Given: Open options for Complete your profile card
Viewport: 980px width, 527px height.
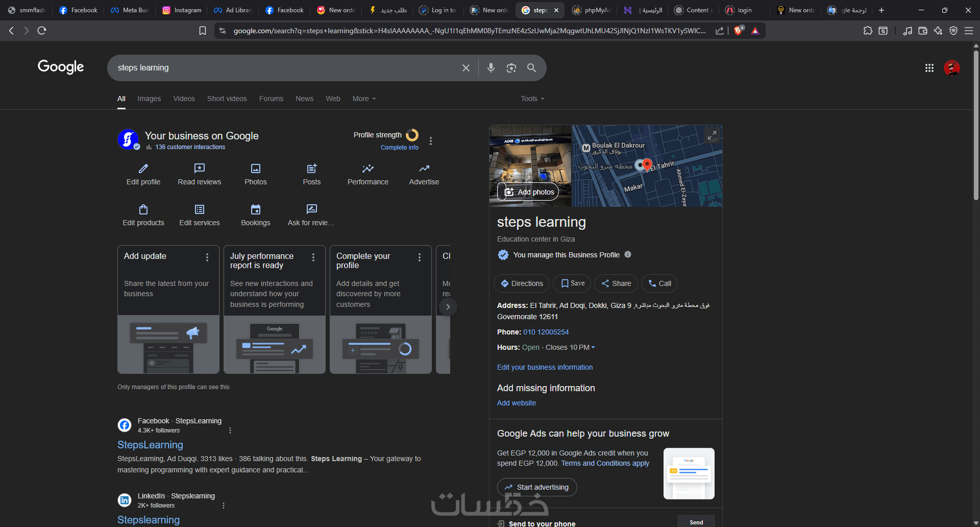Looking at the screenshot, I should coord(420,257).
